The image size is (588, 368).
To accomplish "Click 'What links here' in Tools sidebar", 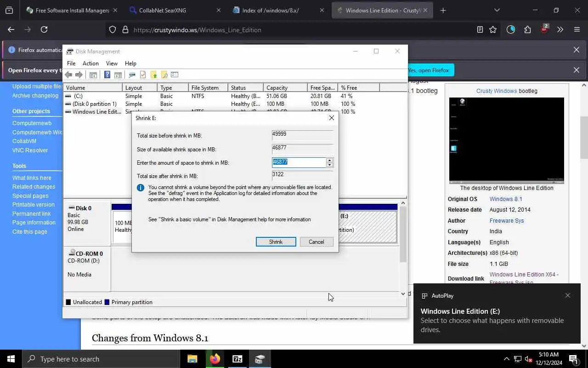I will point(32,178).
